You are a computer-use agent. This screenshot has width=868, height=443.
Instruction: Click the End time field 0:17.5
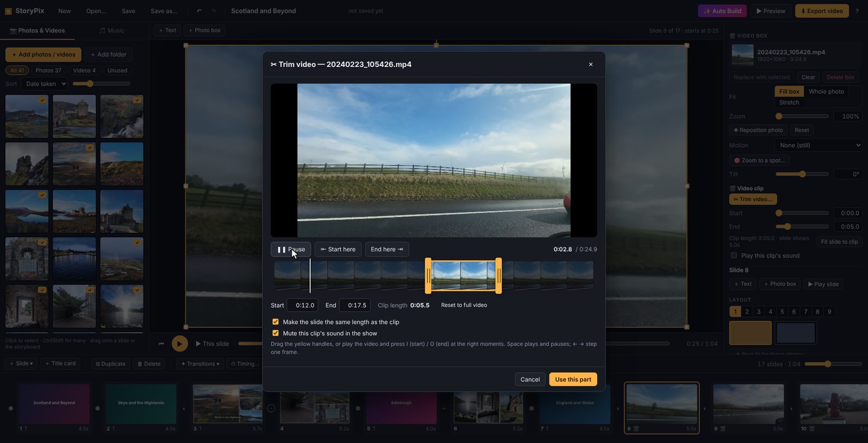click(x=355, y=305)
